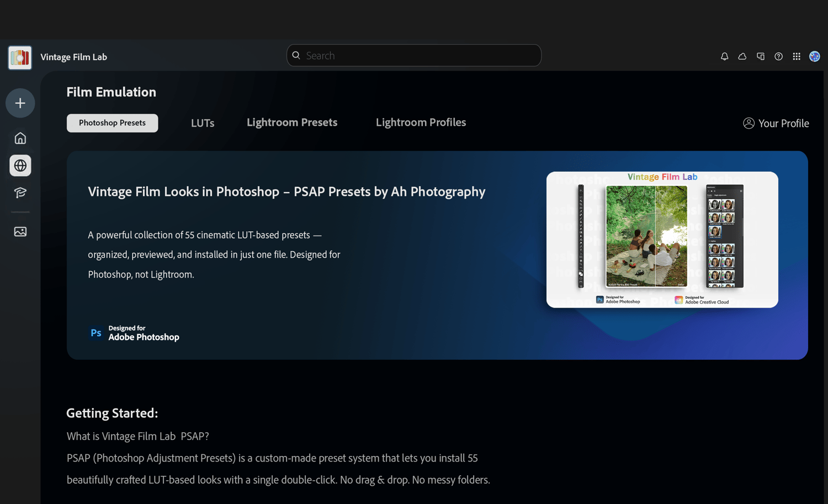Open the Vintage Film Lab preview thumbnail
828x504 pixels.
click(x=662, y=240)
